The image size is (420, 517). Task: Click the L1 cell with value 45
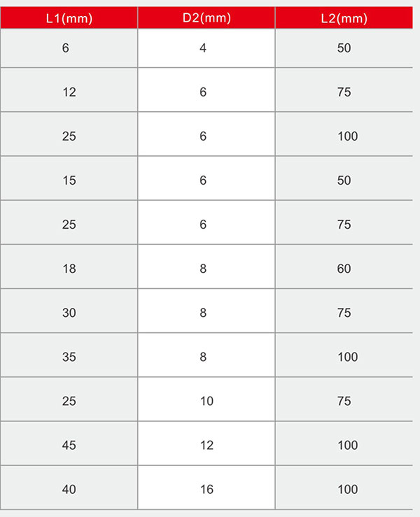click(69, 444)
